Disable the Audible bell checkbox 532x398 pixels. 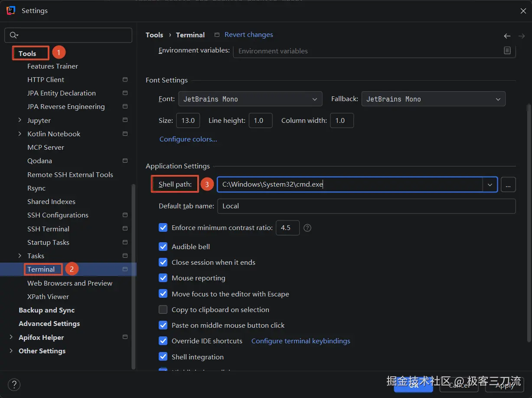pyautogui.click(x=163, y=247)
